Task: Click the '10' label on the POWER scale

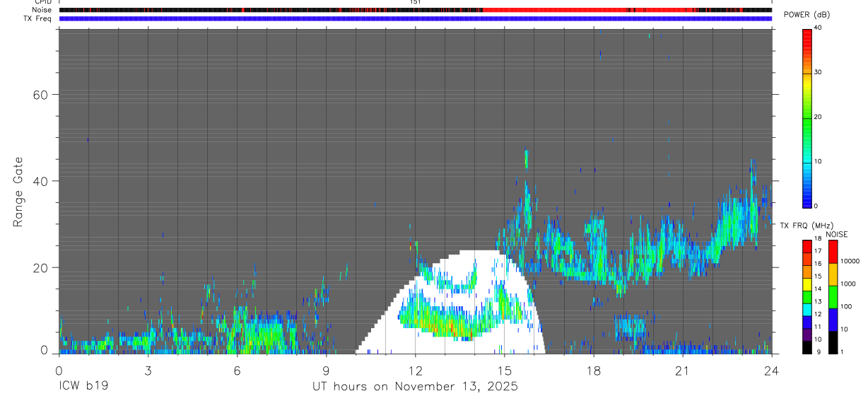Action: click(819, 161)
